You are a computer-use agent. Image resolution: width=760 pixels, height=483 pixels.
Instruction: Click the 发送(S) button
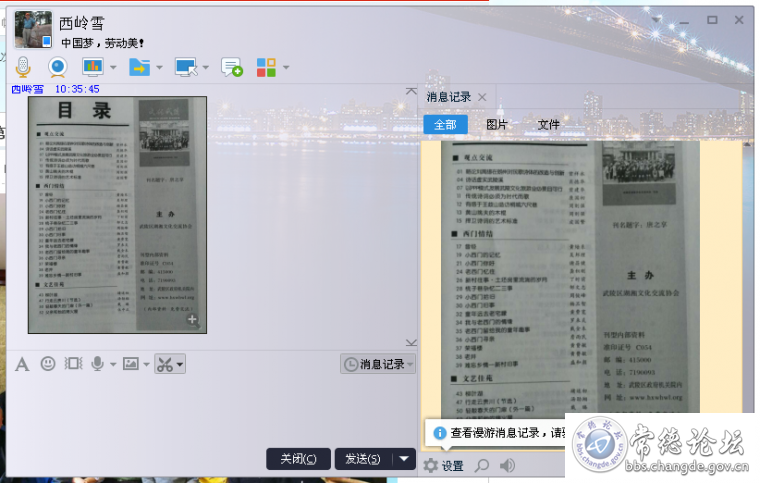[x=363, y=459]
